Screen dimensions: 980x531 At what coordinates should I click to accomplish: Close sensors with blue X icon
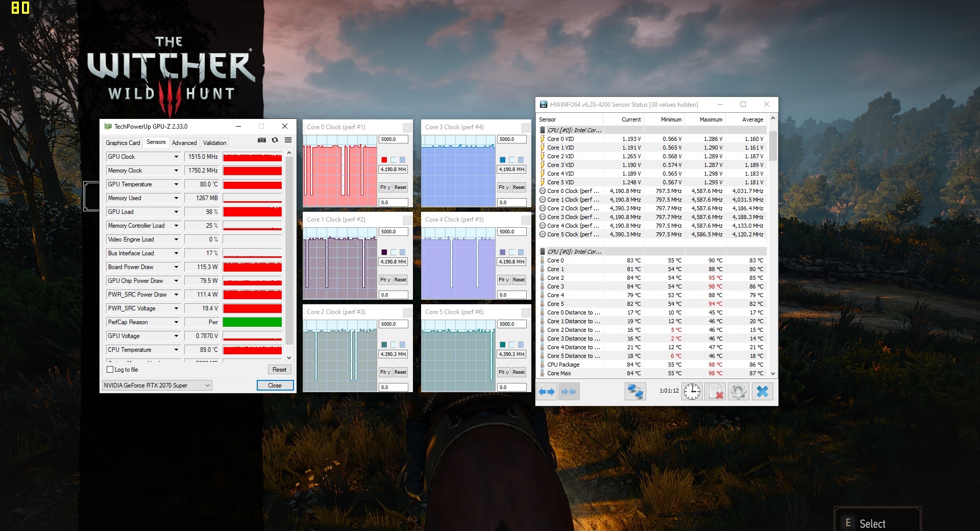point(763,392)
